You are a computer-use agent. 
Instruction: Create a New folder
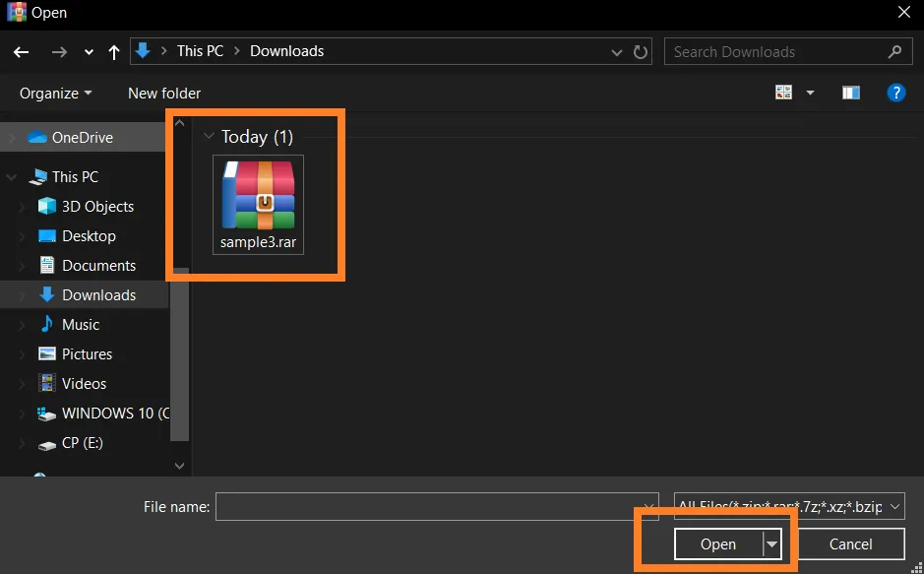164,94
